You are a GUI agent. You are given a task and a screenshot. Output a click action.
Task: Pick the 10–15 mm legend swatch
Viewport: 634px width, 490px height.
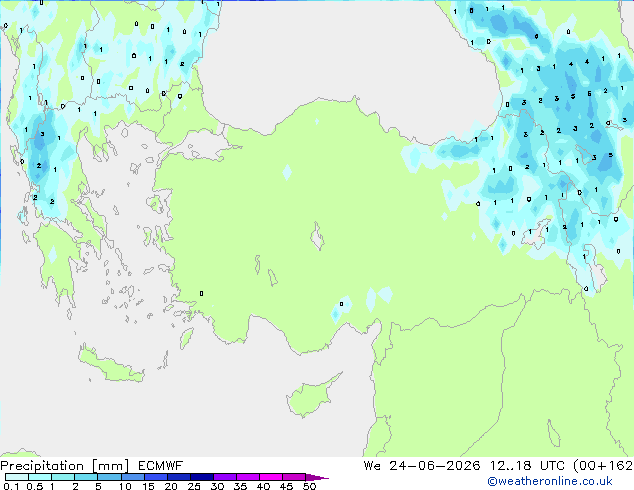tap(132, 477)
